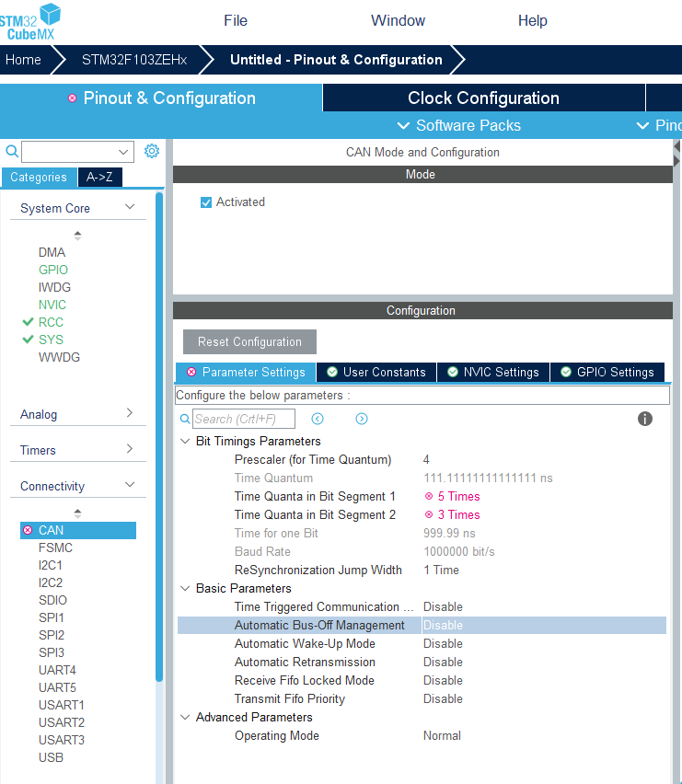Expand the Timers category
The image size is (682, 784).
(130, 448)
